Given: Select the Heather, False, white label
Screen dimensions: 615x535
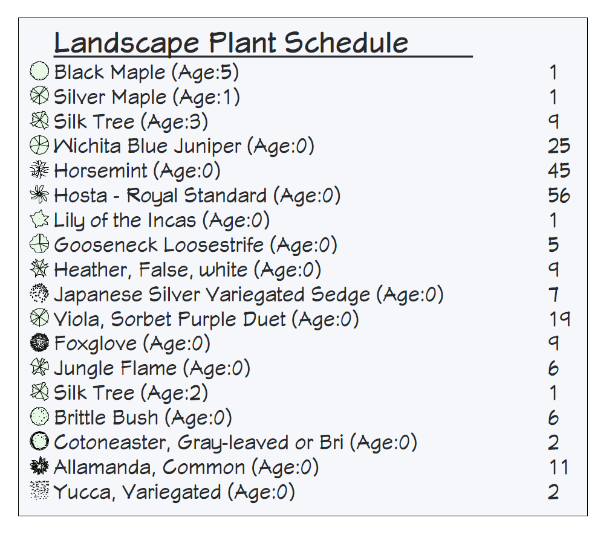Looking at the screenshot, I should (x=187, y=270).
